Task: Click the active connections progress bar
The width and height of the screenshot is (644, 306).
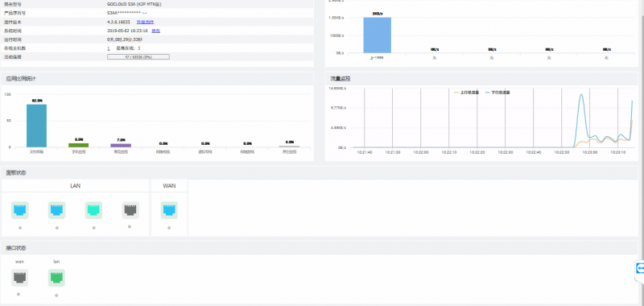Action: pyautogui.click(x=138, y=57)
